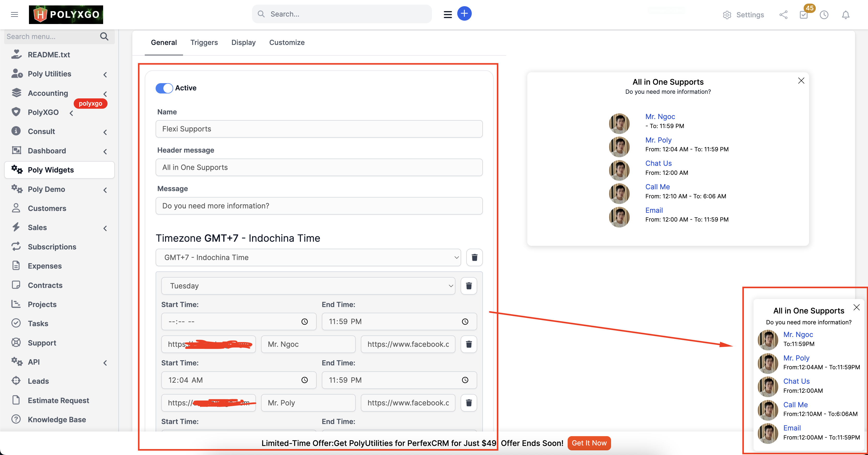The image size is (868, 455).
Task: Open the timesheet clock icon in top bar
Action: click(x=824, y=15)
